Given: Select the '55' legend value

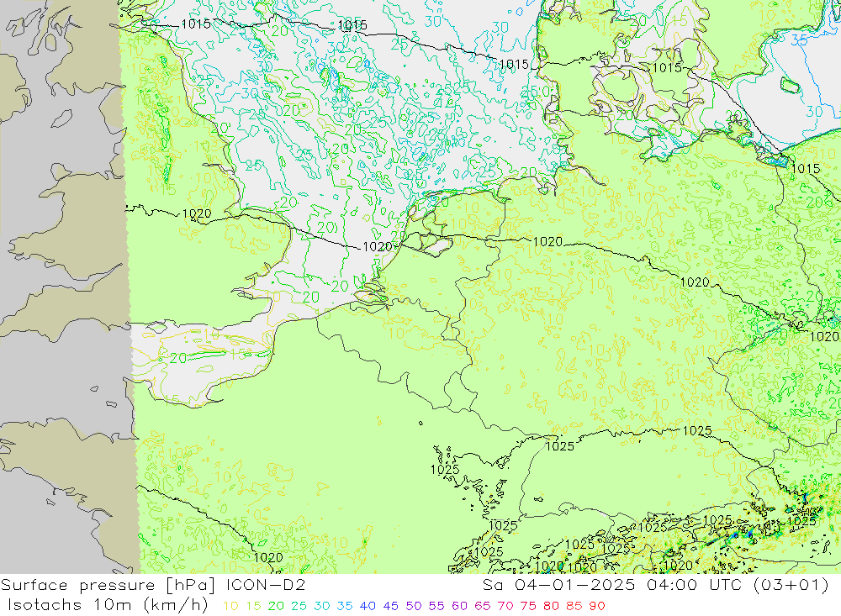Looking at the screenshot, I should pos(436,607).
